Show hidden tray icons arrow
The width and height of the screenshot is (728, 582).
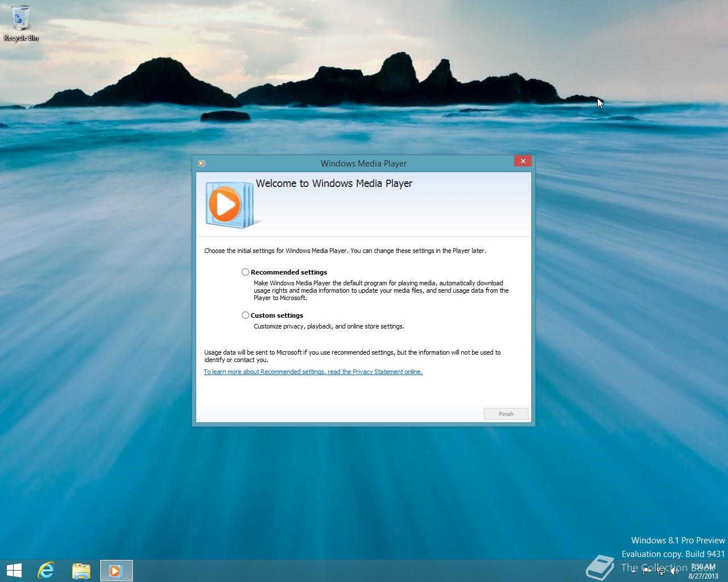pos(634,571)
